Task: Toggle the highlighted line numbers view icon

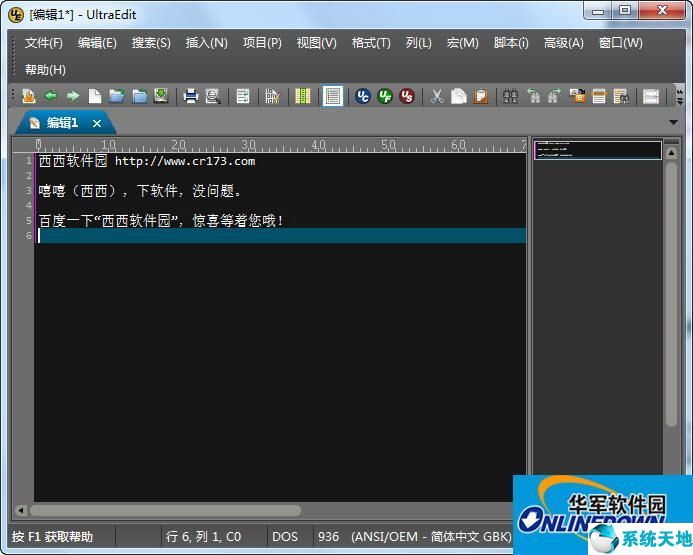Action: [333, 96]
